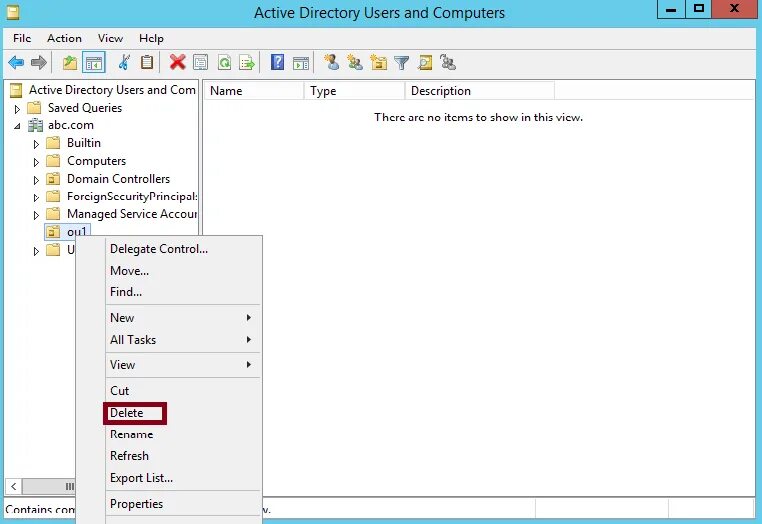The image size is (762, 524).
Task: Click the blue Back arrow in toolbar
Action: (x=16, y=63)
